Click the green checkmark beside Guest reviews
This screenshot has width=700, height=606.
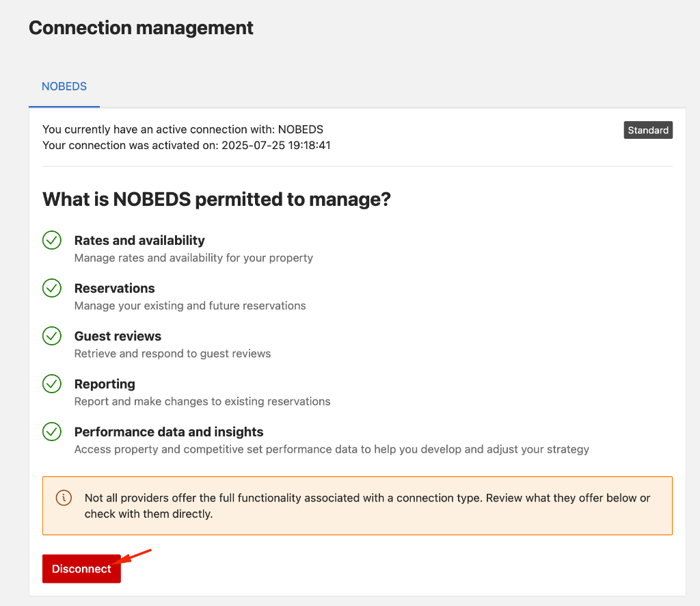point(52,337)
